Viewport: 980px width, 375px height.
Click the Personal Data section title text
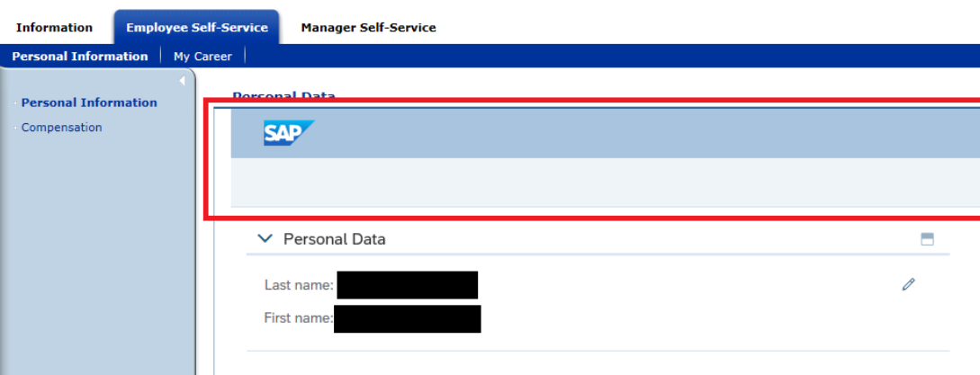click(335, 238)
